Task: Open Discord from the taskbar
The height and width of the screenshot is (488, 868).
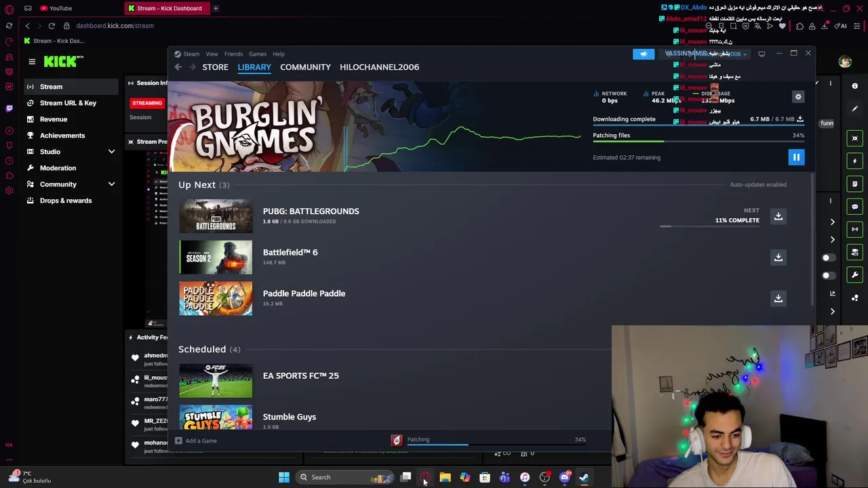Action: pyautogui.click(x=564, y=477)
